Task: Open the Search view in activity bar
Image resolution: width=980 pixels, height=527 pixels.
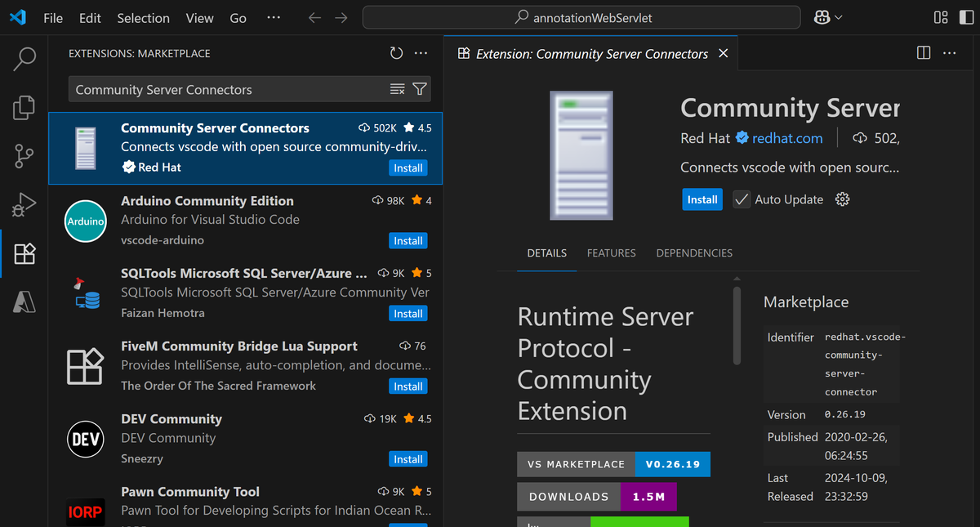Action: (x=24, y=59)
